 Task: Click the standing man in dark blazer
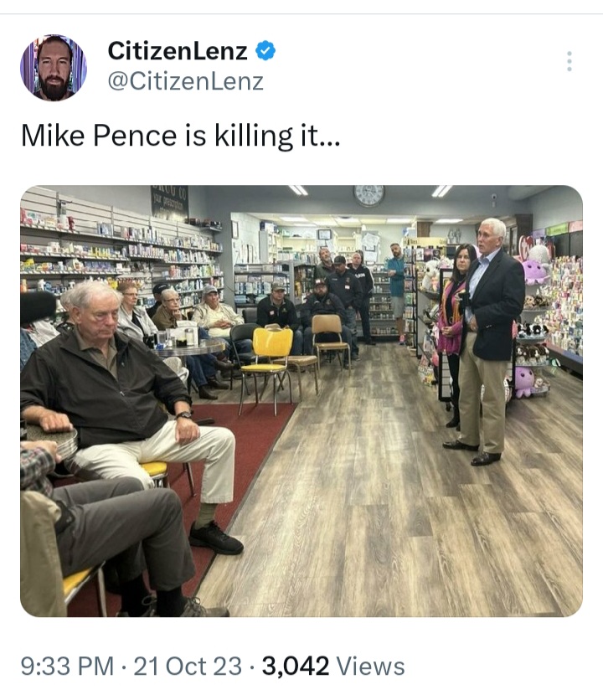pos(485,342)
